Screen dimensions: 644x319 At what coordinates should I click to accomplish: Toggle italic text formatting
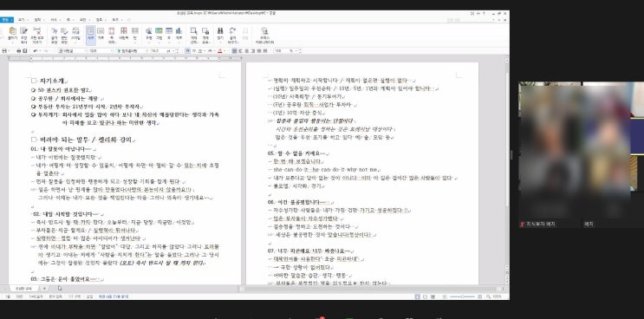pyautogui.click(x=194, y=51)
